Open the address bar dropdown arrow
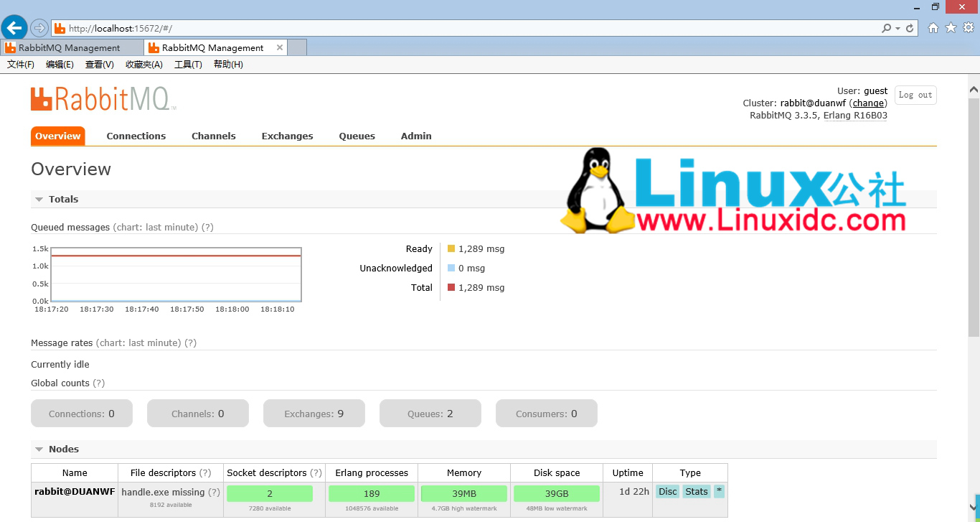 tap(897, 29)
